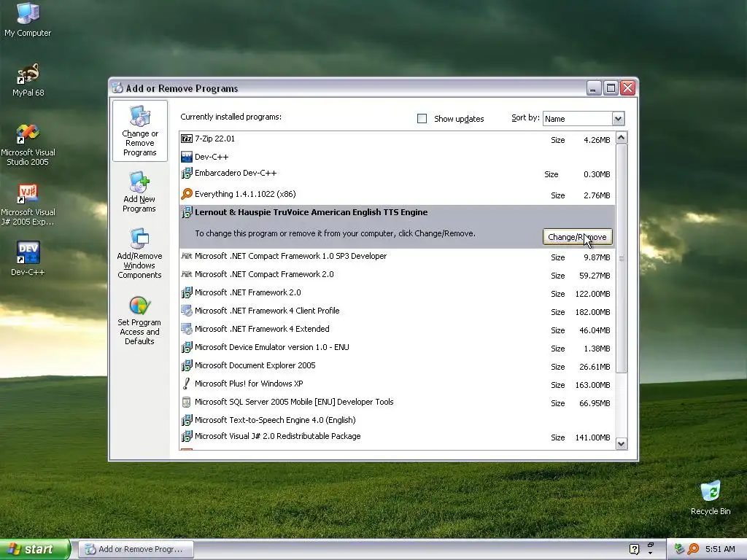Select Change or Remove Programs sidebar icon

[x=139, y=131]
